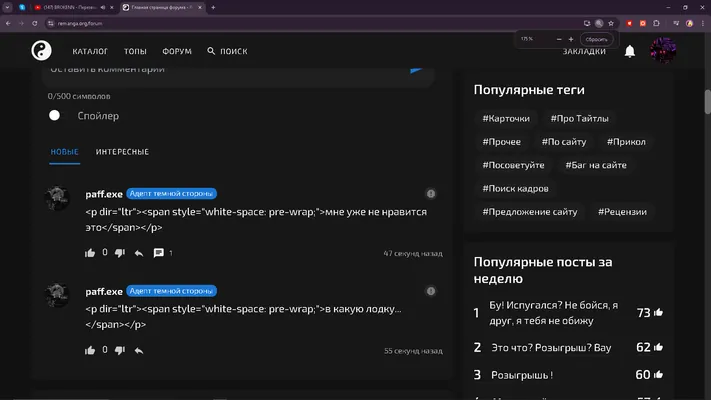Show replies on 'мне уже не нравится' comment

[x=163, y=253]
